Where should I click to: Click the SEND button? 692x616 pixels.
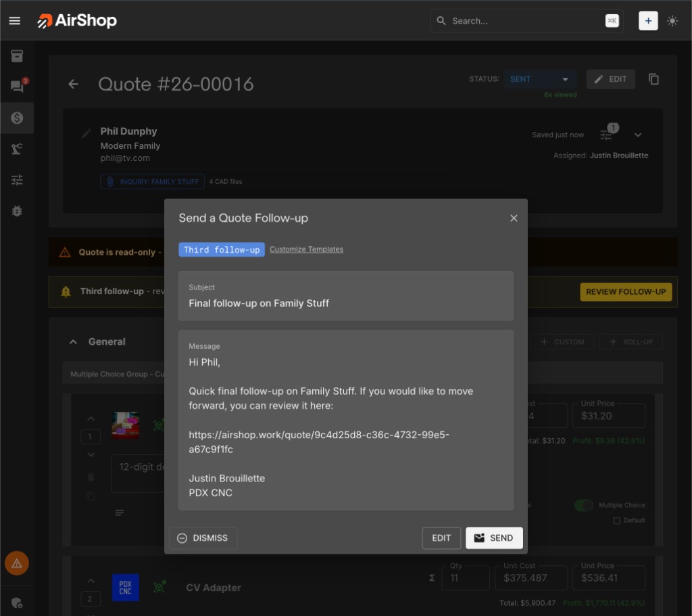(x=494, y=538)
